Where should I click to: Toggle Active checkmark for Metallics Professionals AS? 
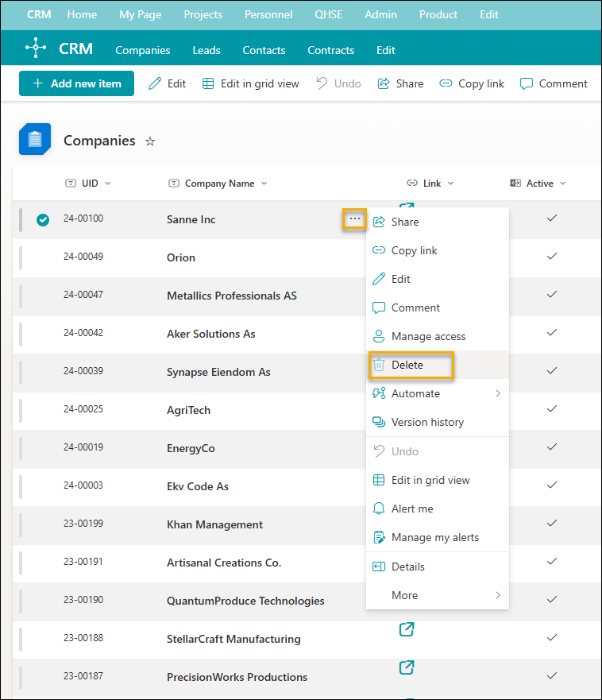(x=552, y=294)
